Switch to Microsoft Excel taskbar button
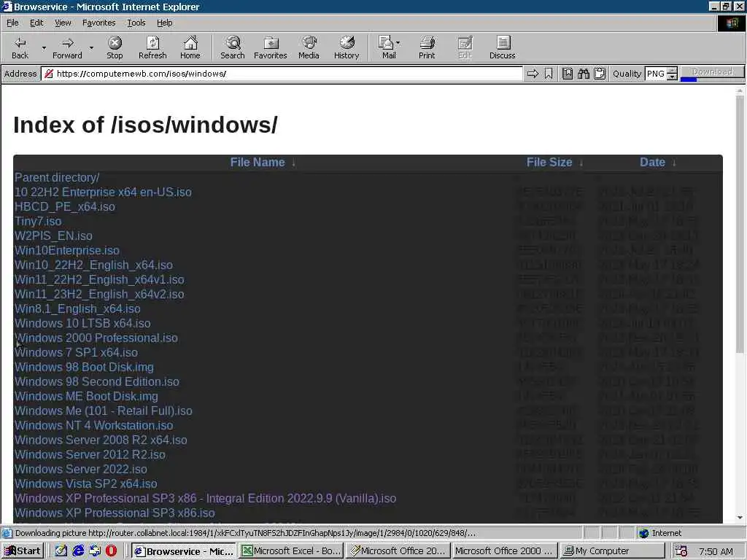Screen dimensions: 747x560 (x=291, y=551)
